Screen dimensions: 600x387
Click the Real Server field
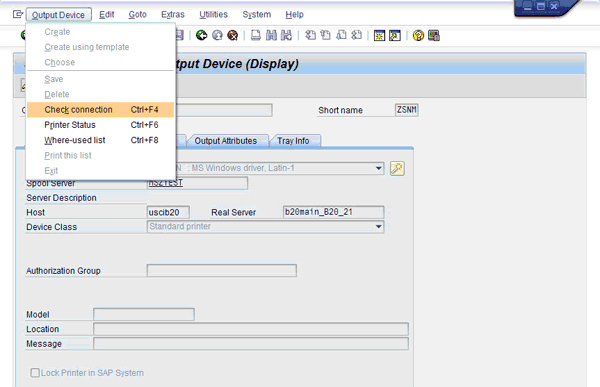tap(333, 212)
